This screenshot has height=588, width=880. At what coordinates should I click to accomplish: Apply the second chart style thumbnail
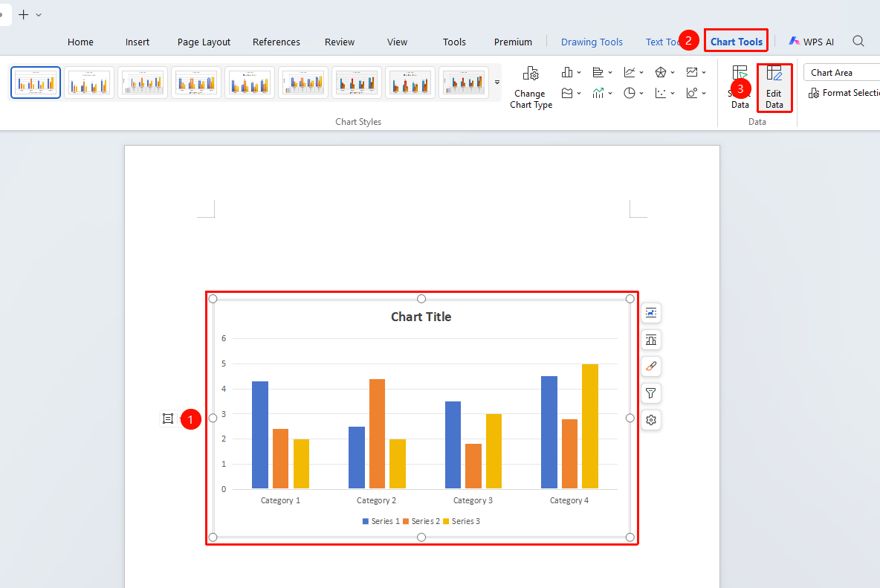(x=89, y=83)
